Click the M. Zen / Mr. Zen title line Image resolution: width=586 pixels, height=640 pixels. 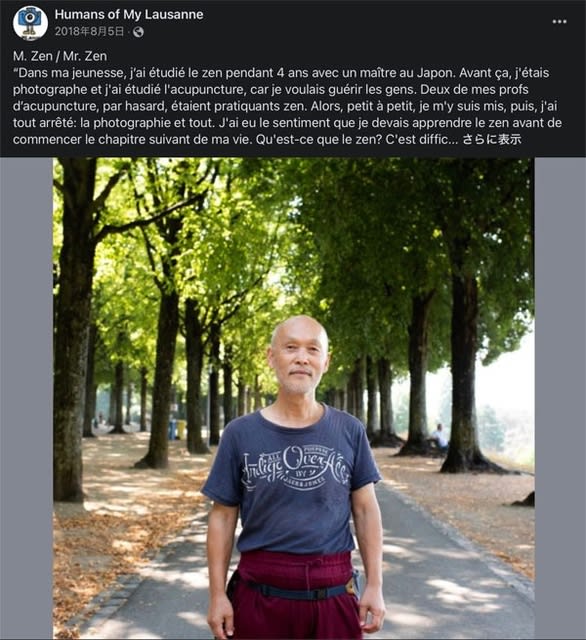[60, 56]
